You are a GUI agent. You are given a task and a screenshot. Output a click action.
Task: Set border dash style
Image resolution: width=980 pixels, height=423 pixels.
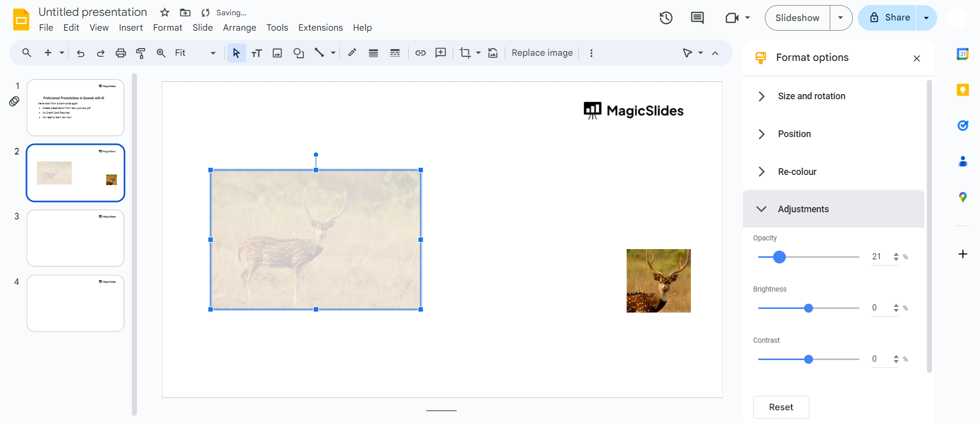click(395, 53)
